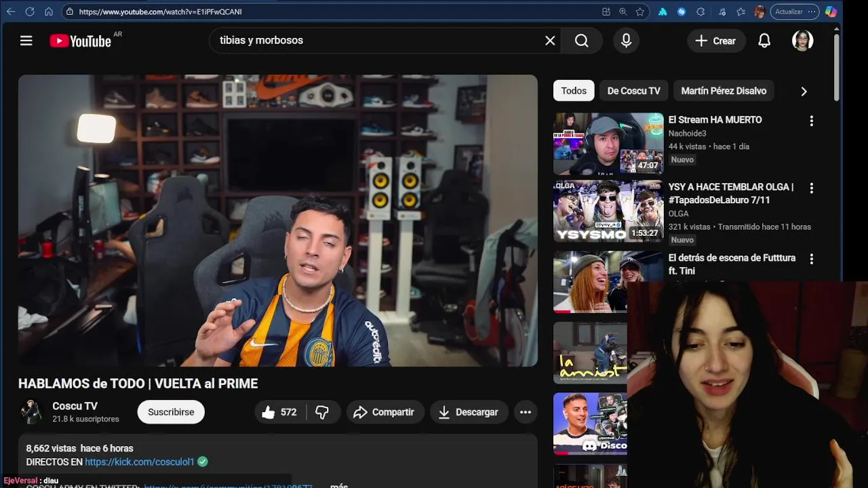Viewport: 868px width, 488px height.
Task: Open Nachoide3 channel name
Action: coord(687,134)
